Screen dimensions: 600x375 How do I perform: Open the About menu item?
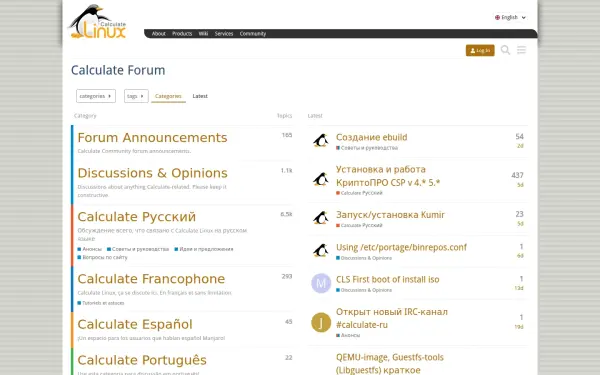pyautogui.click(x=158, y=34)
